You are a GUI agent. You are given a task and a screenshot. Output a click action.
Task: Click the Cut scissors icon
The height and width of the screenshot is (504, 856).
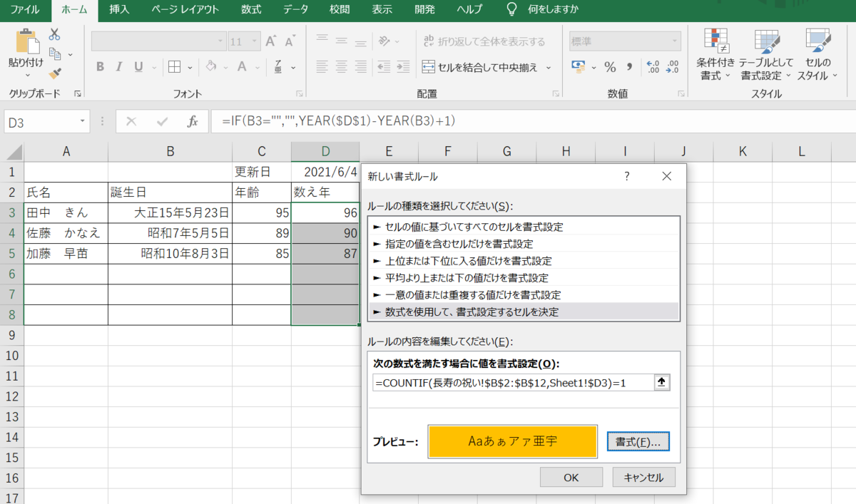tap(54, 34)
